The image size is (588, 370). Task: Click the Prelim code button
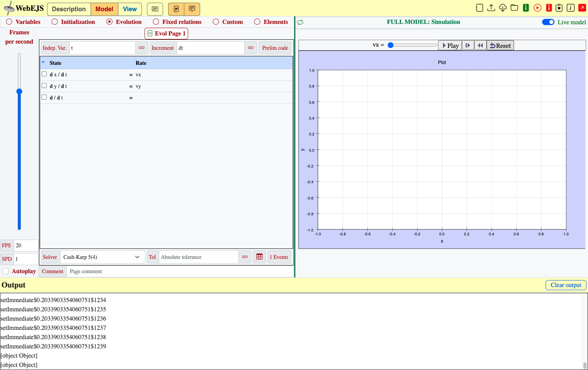(x=275, y=48)
